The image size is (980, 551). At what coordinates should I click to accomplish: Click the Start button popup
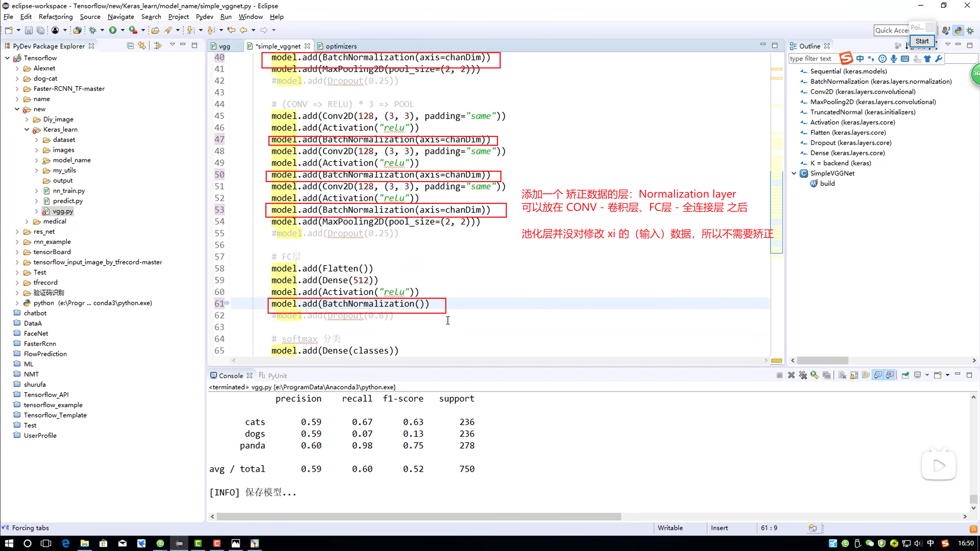pos(922,41)
